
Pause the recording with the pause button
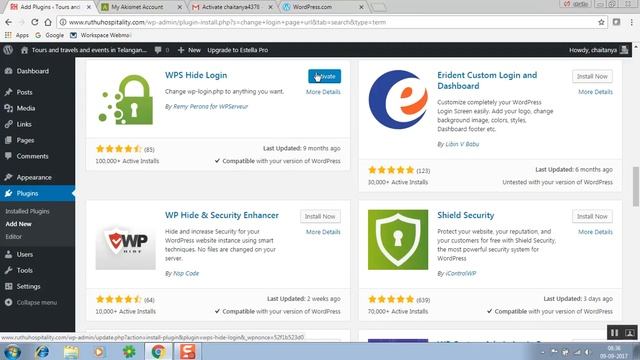pos(614,333)
